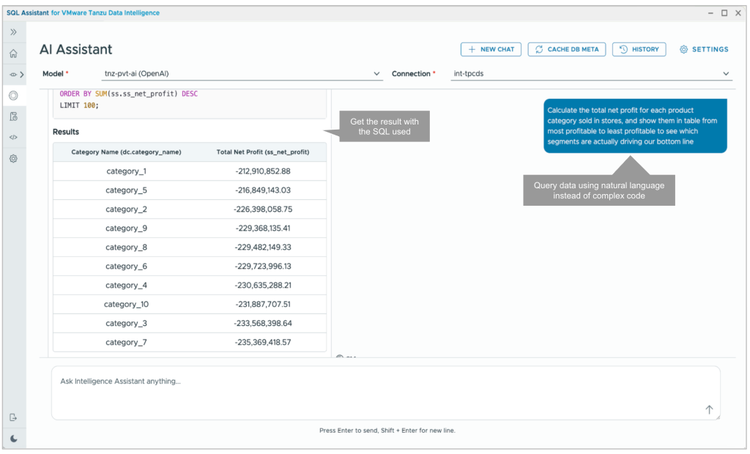Open chat History
This screenshot has width=750, height=454.
tap(639, 49)
